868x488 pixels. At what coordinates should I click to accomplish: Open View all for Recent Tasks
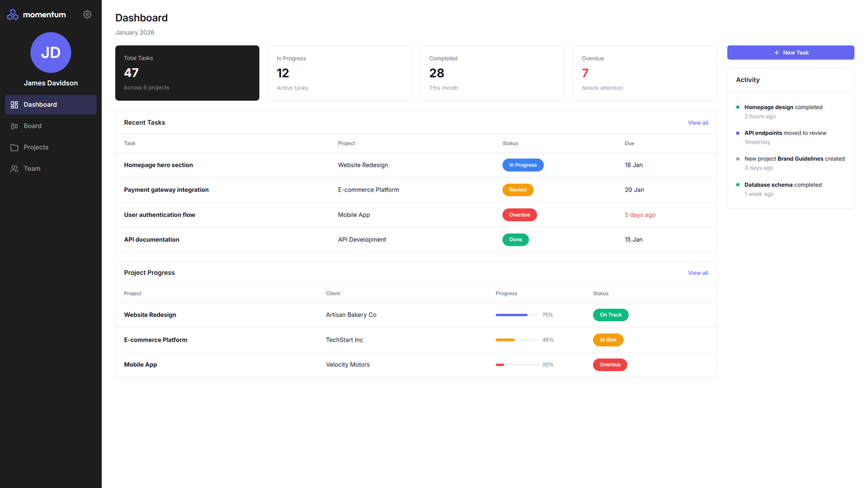(698, 123)
